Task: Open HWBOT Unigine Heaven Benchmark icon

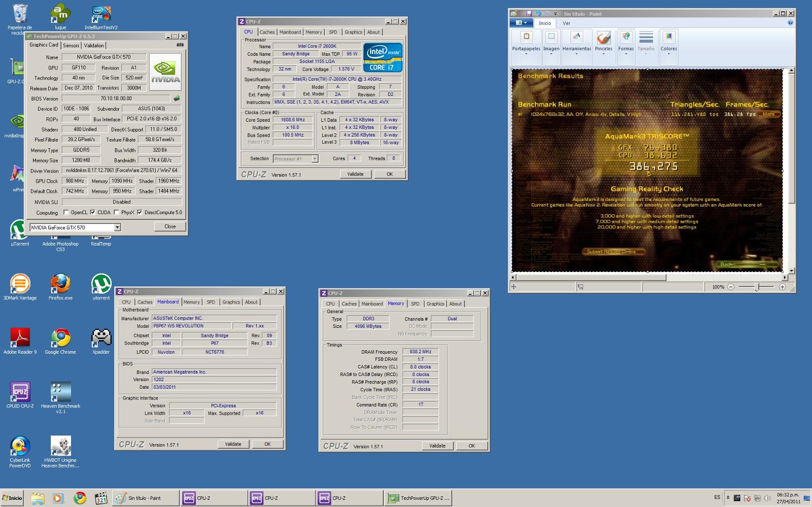Action: 60,452
